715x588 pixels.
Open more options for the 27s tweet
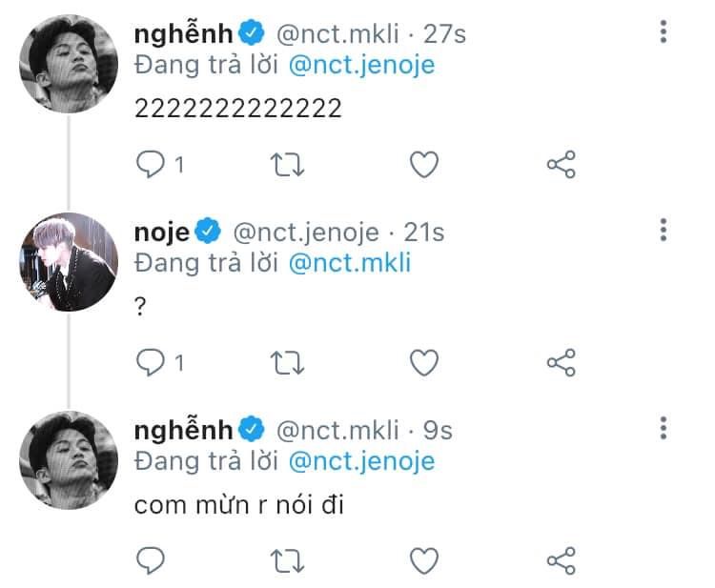(x=664, y=32)
